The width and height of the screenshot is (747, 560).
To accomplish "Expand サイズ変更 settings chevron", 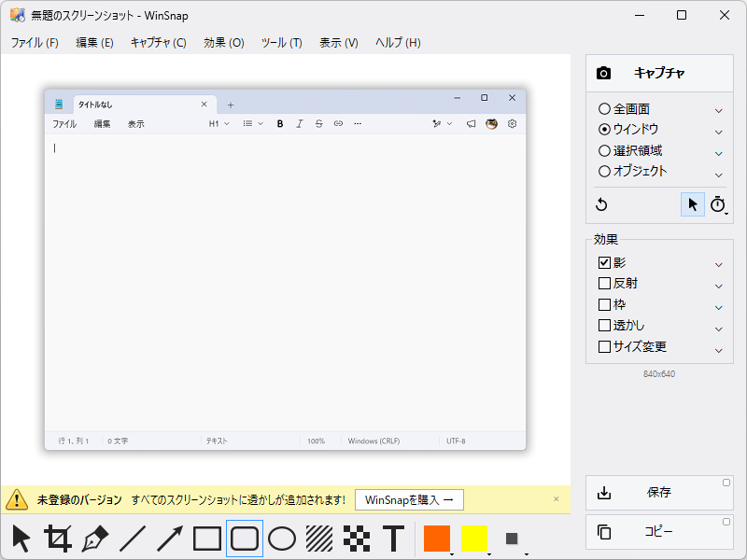I will pos(718,351).
